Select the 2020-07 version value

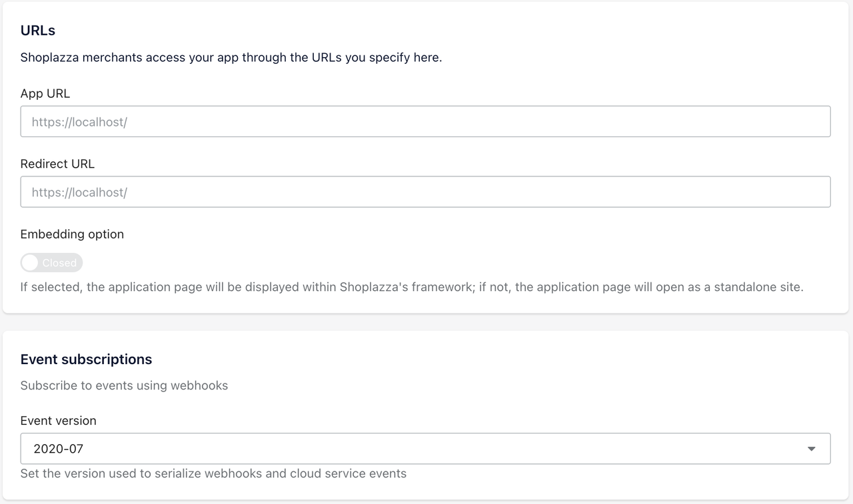tap(59, 449)
